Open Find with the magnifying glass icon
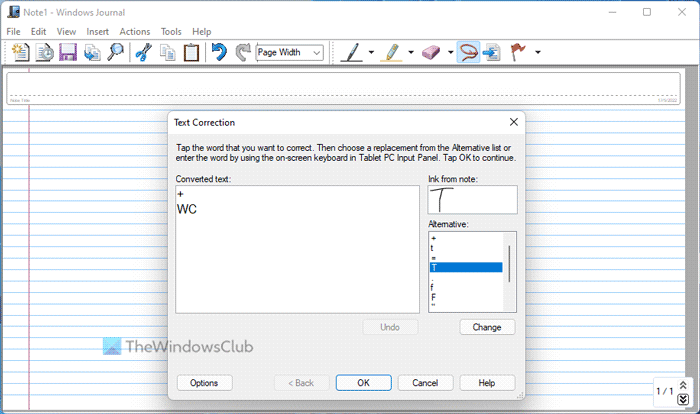The image size is (700, 414). click(116, 52)
